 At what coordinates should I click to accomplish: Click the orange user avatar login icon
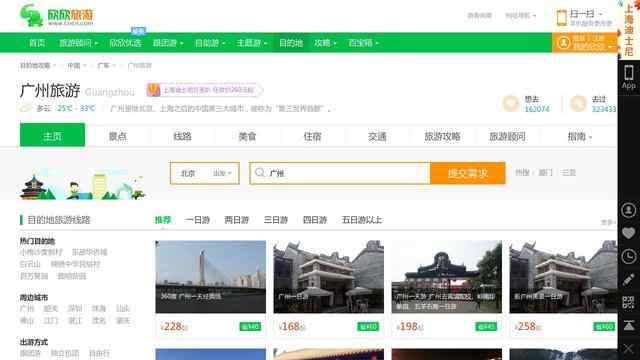(564, 42)
